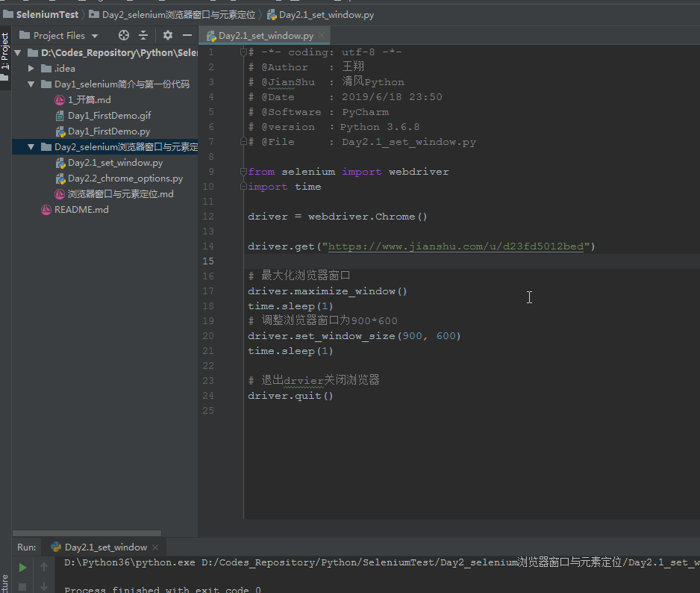
Task: Click the Run label of the tool window
Action: tap(27, 547)
